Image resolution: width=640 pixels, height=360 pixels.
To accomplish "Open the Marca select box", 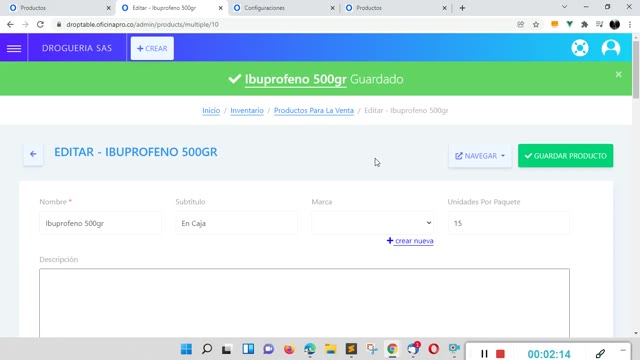I will tap(373, 223).
